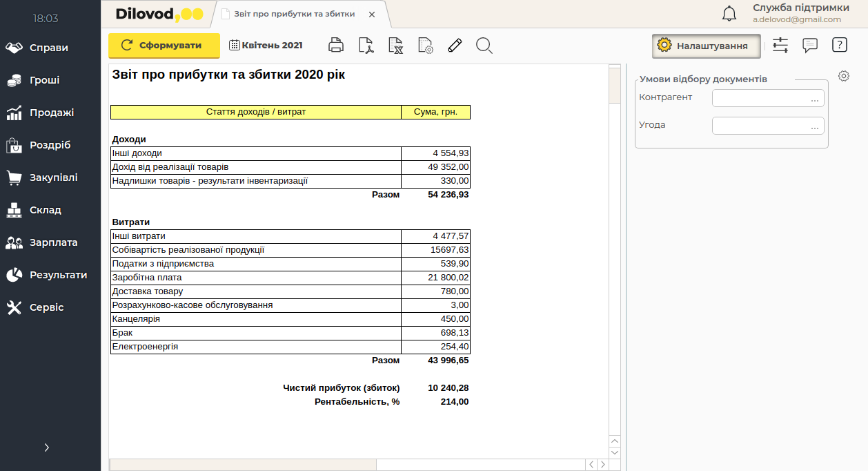Click the Заробітна плата row label

click(147, 278)
